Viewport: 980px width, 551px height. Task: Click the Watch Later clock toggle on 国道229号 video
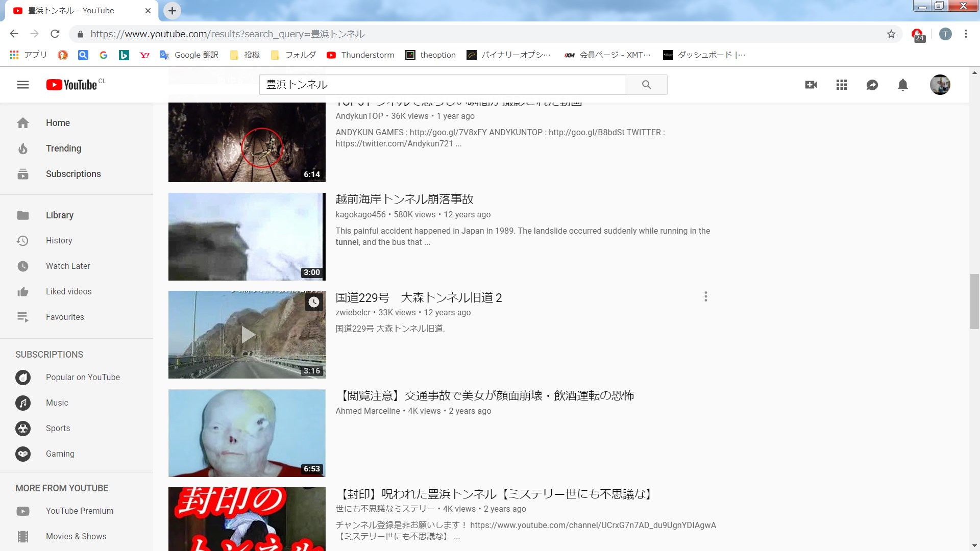(314, 303)
